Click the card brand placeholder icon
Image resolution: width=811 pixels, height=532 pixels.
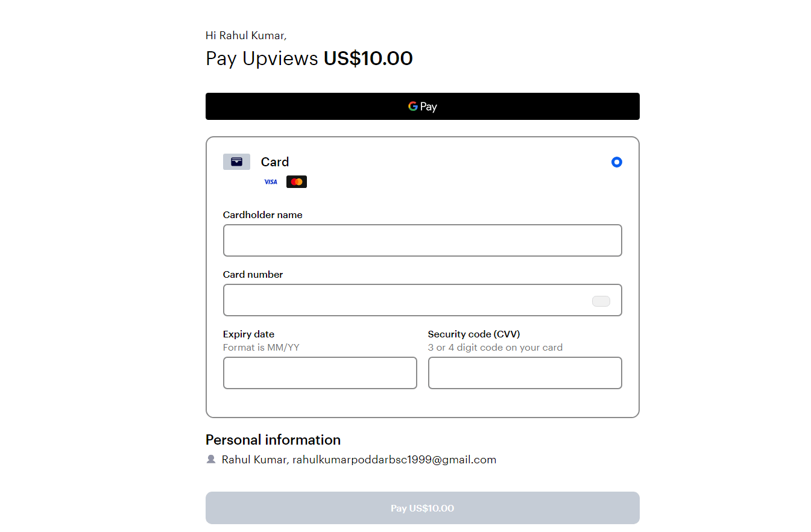tap(601, 301)
